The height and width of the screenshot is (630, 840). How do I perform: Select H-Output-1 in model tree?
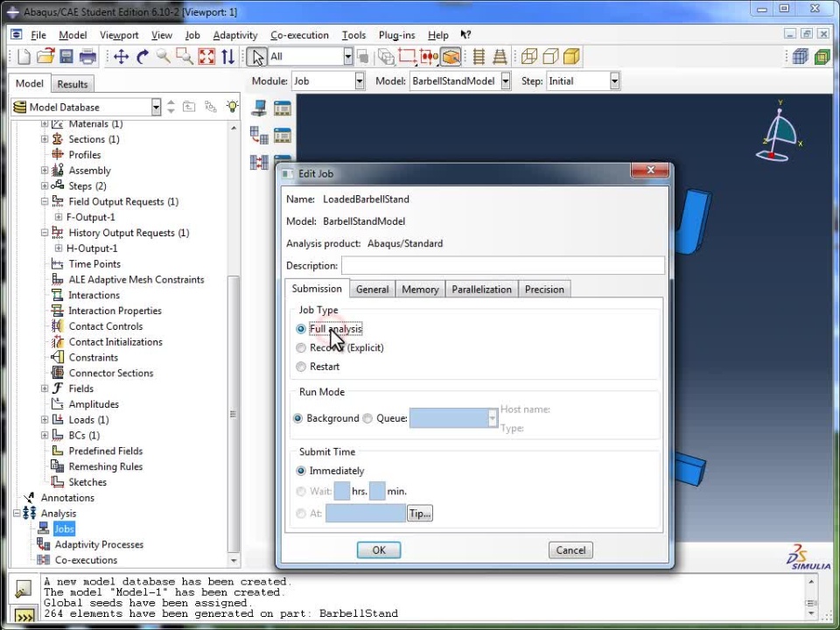(92, 248)
